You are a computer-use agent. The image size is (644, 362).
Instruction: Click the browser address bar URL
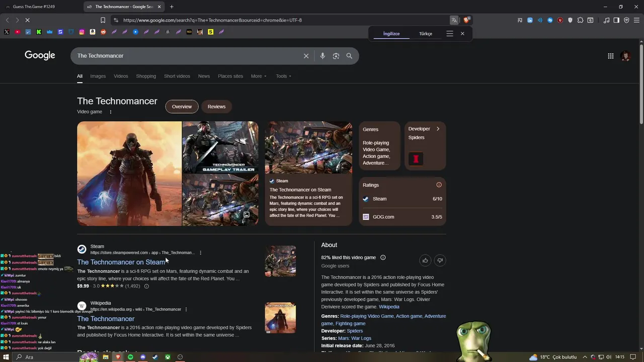pos(212,20)
